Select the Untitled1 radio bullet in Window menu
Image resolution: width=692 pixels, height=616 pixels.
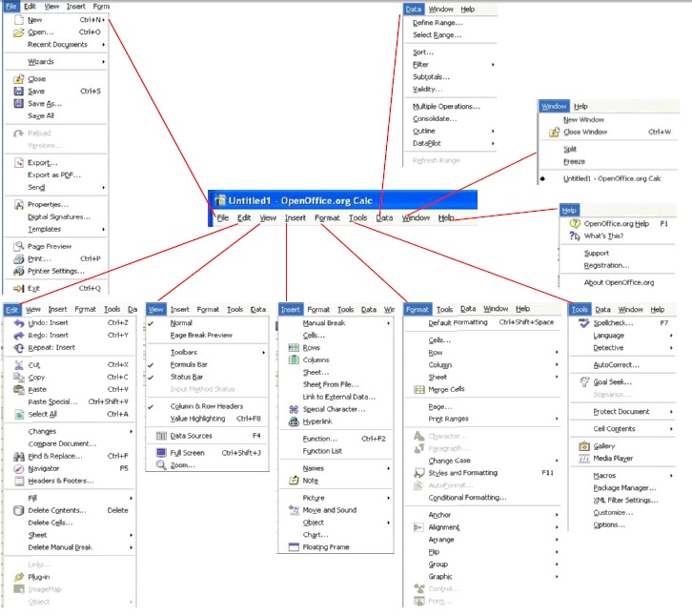[542, 179]
